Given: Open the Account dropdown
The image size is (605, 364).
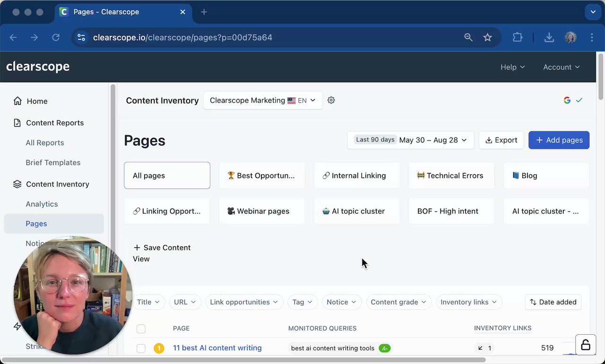Looking at the screenshot, I should point(562,67).
